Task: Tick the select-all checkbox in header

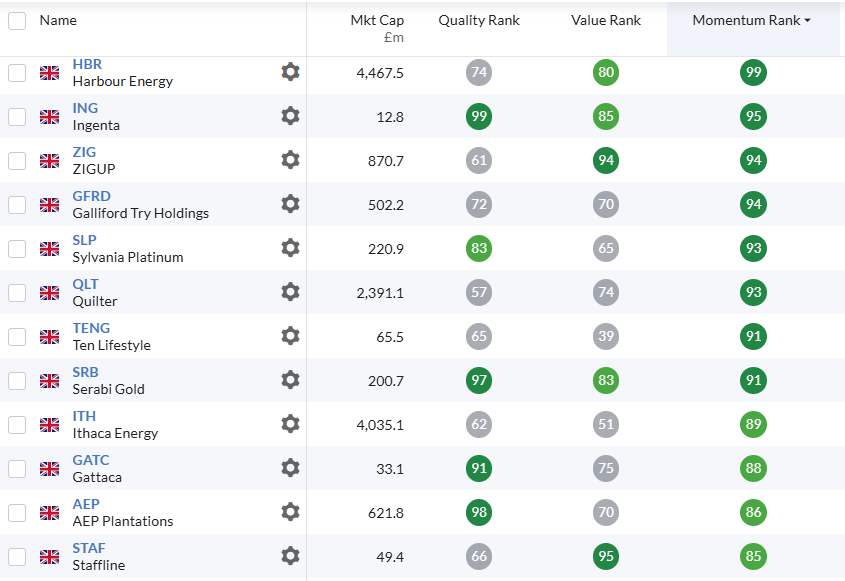Action: pyautogui.click(x=17, y=21)
